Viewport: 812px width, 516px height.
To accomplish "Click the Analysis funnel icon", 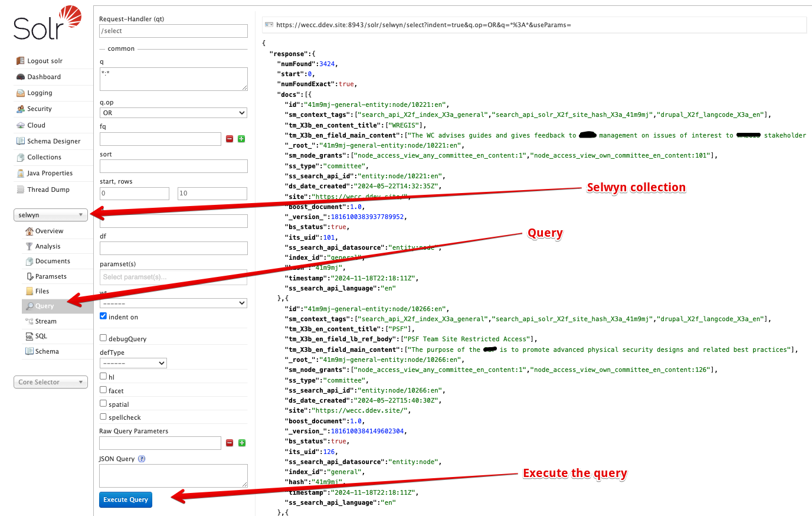I will pyautogui.click(x=30, y=246).
